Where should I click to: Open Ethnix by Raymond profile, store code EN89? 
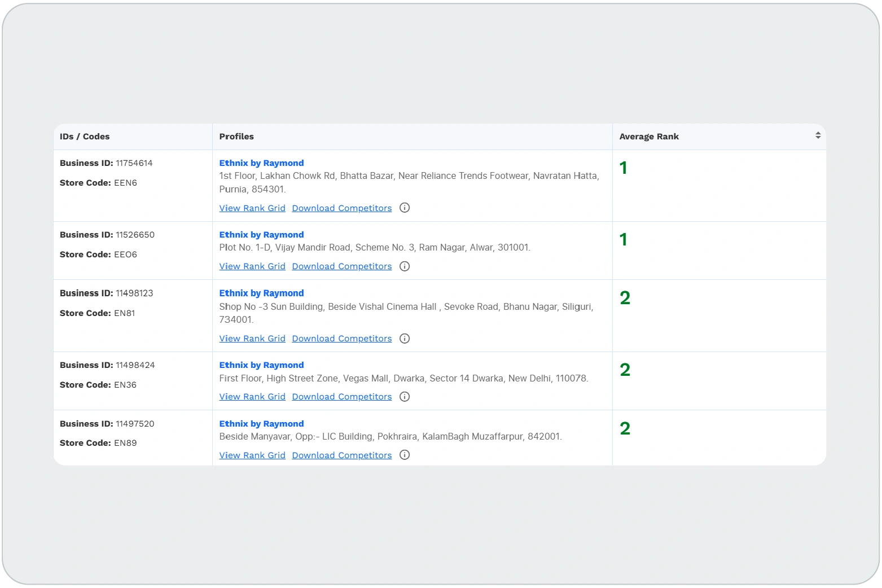click(x=261, y=424)
